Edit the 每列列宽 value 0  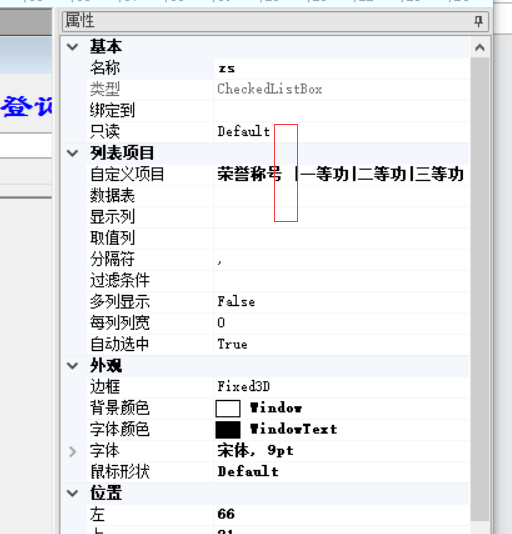tap(341, 323)
